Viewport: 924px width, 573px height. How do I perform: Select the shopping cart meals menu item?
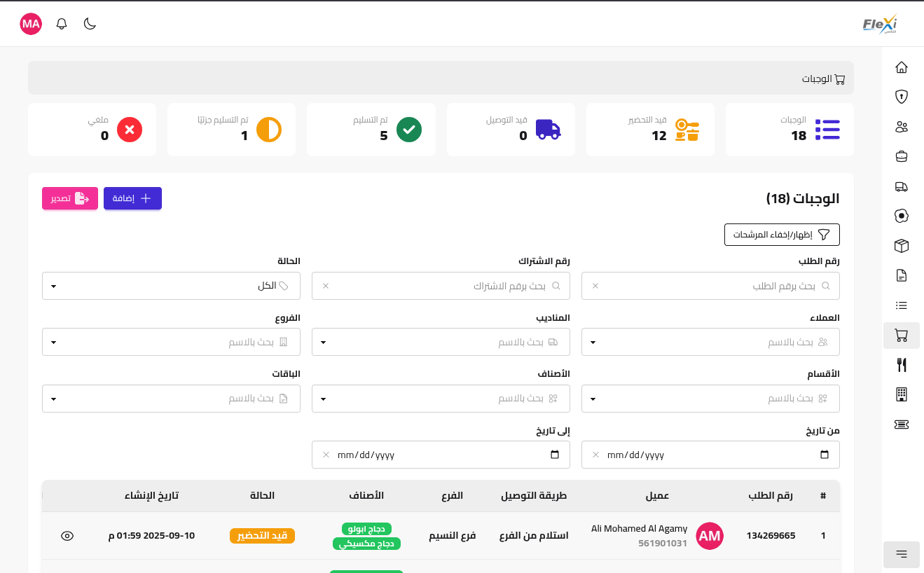tap(902, 336)
